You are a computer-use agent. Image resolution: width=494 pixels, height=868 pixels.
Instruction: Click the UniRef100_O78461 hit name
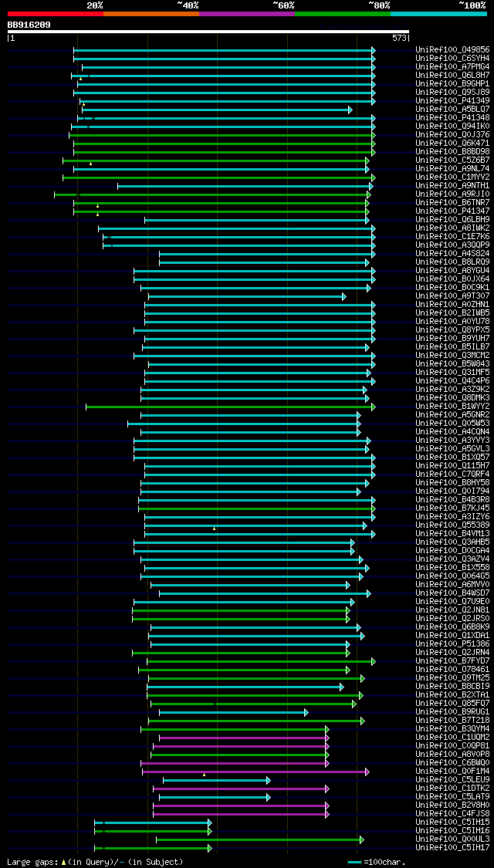pyautogui.click(x=452, y=670)
